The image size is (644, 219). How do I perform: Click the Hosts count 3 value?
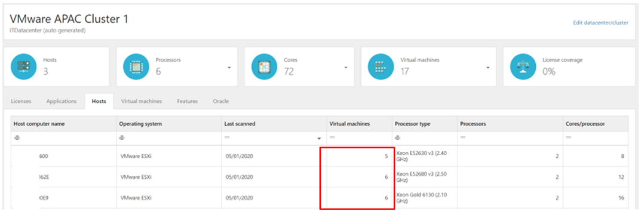coord(46,72)
